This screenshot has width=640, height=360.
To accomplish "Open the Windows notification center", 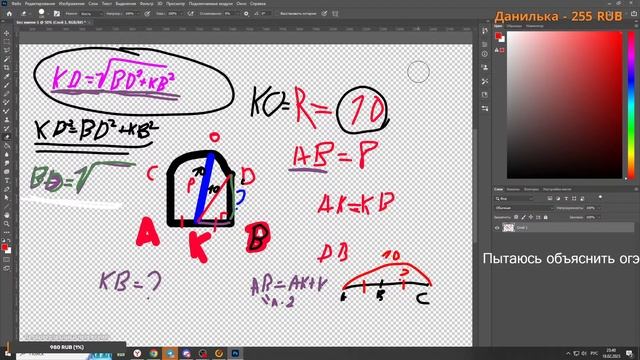I will point(629,353).
